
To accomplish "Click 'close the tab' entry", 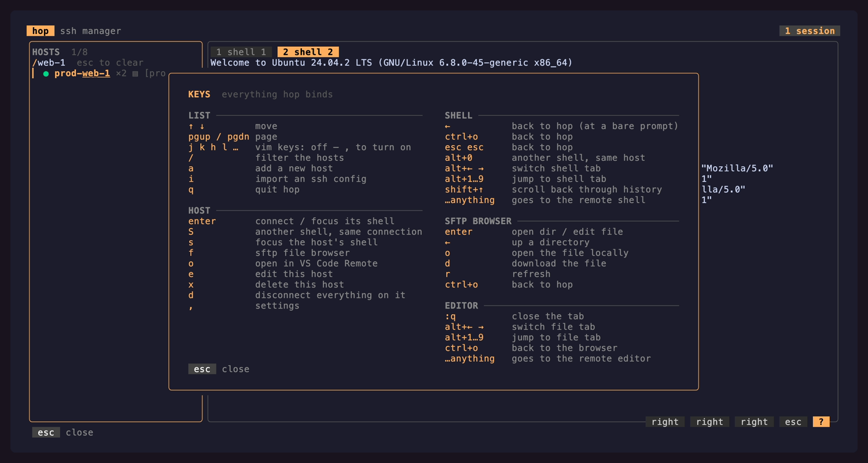I will [x=547, y=316].
